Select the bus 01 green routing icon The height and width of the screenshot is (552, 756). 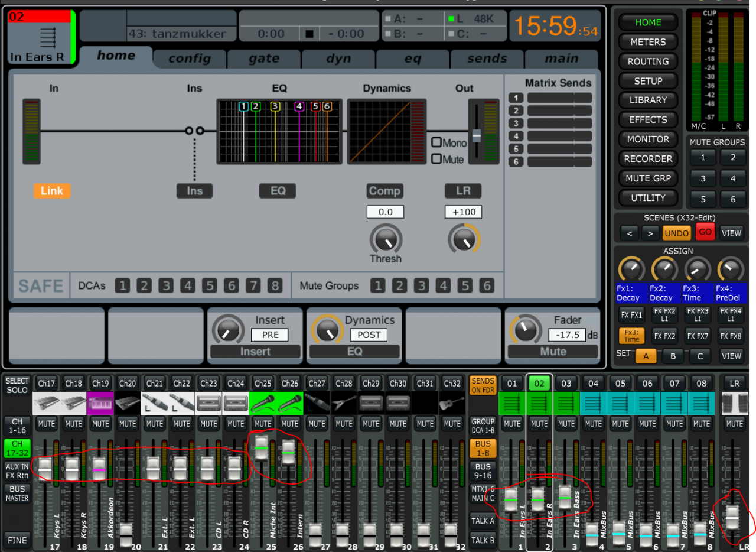click(512, 403)
